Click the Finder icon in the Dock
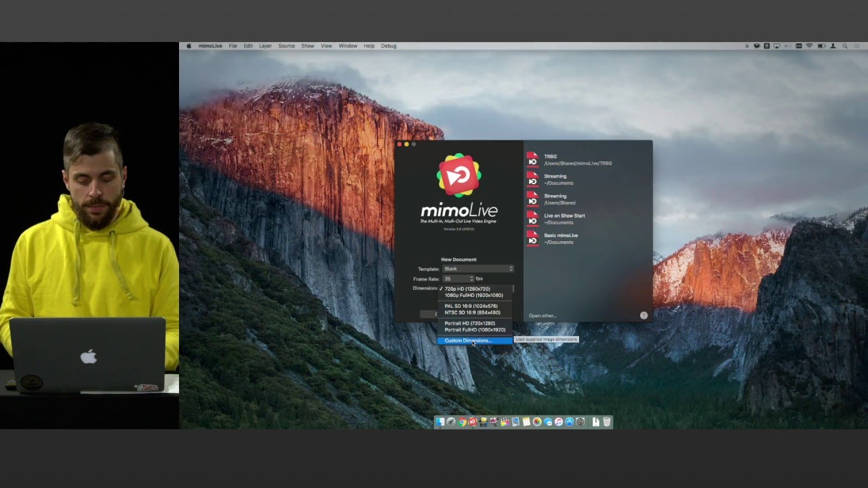This screenshot has width=868, height=488. click(441, 422)
